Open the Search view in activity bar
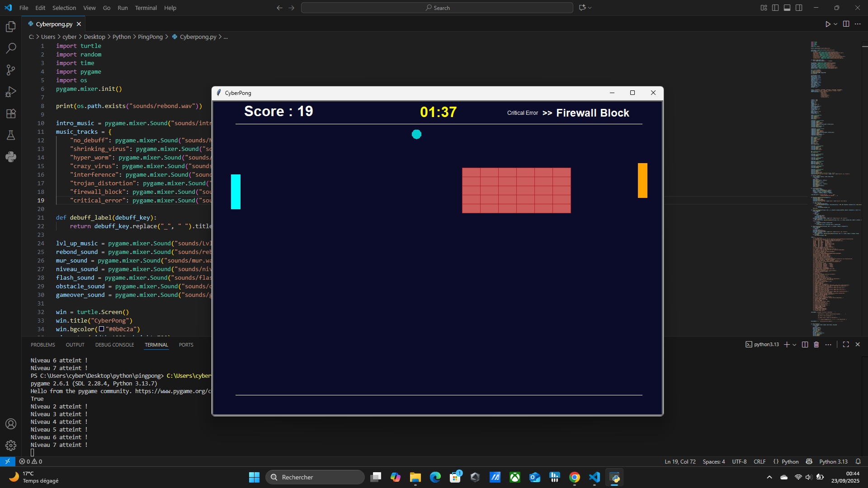This screenshot has width=868, height=488. click(x=11, y=48)
